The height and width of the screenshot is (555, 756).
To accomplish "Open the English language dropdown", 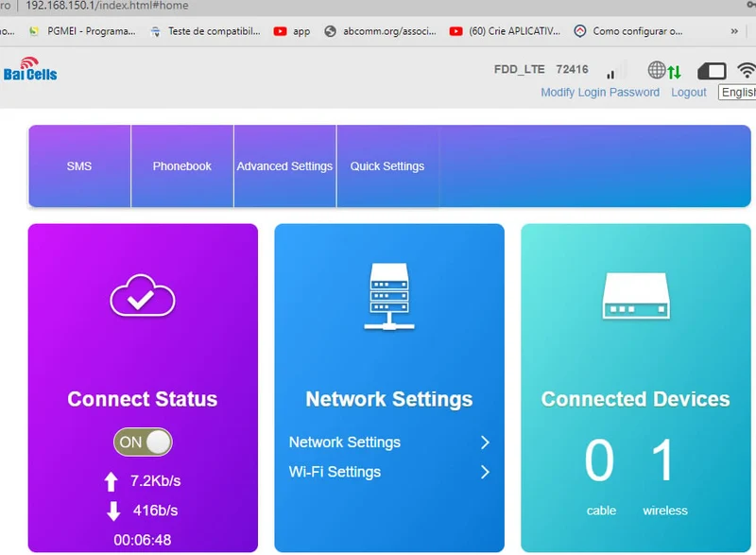I will [x=737, y=92].
